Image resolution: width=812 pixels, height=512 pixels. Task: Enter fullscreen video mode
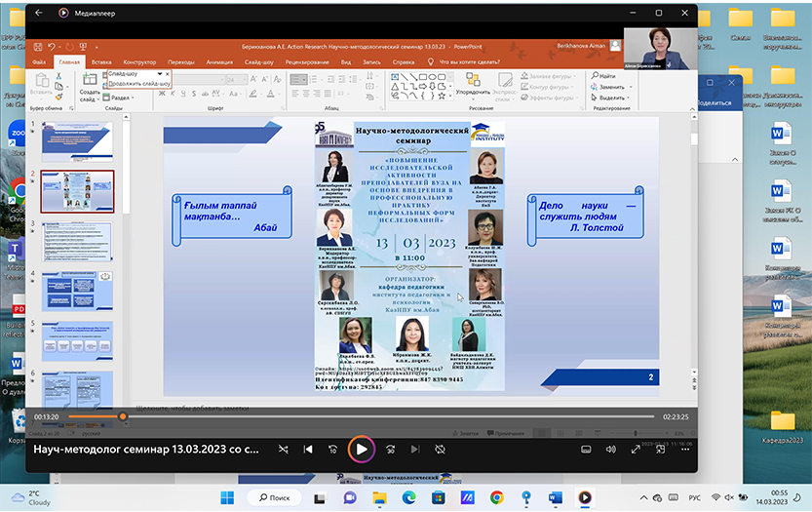coord(637,450)
